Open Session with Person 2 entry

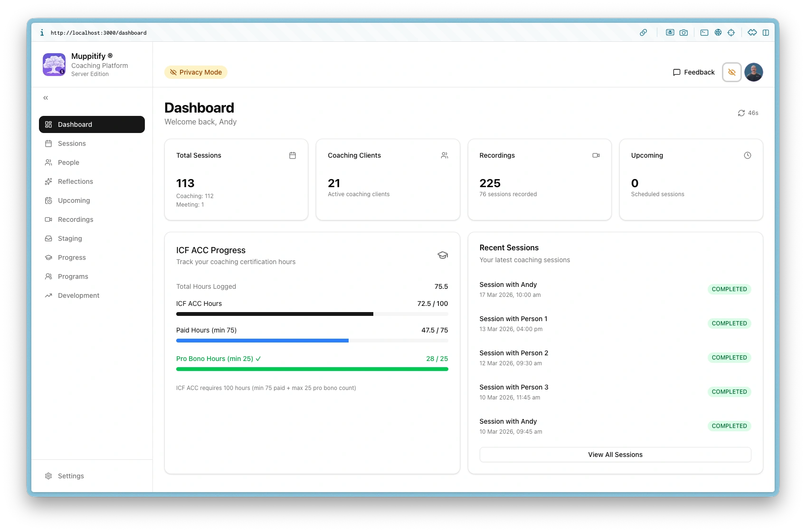(513, 353)
